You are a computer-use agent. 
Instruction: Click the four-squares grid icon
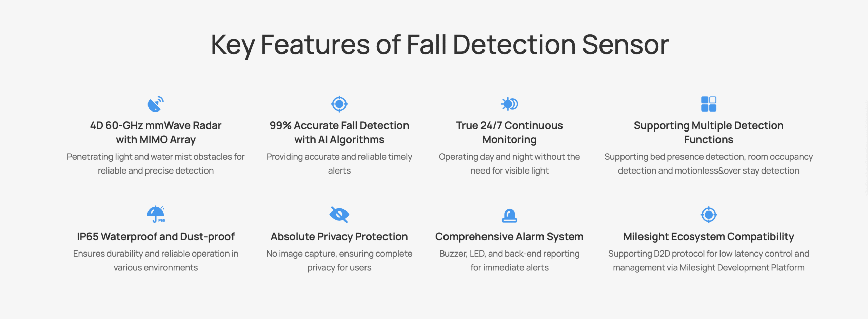coord(708,104)
